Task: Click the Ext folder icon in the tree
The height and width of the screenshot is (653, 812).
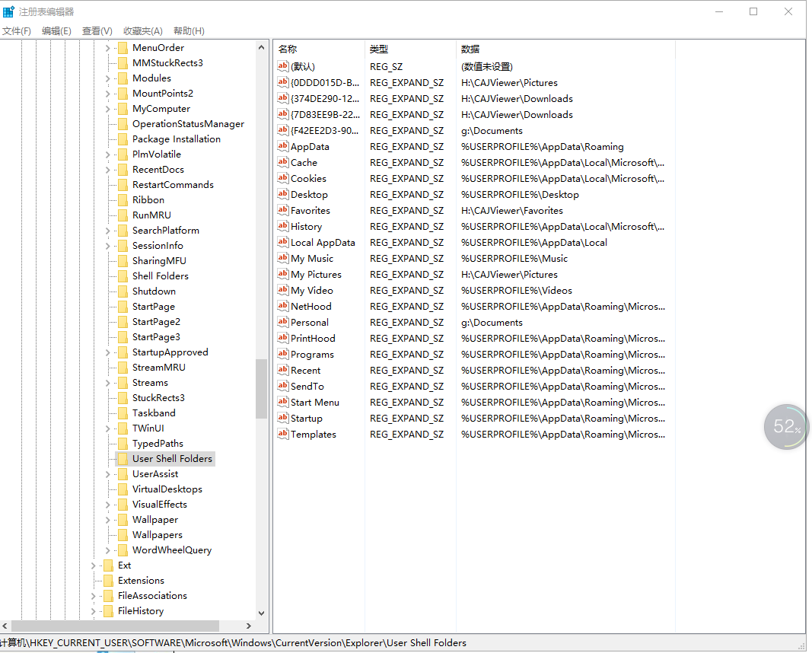Action: pos(109,565)
